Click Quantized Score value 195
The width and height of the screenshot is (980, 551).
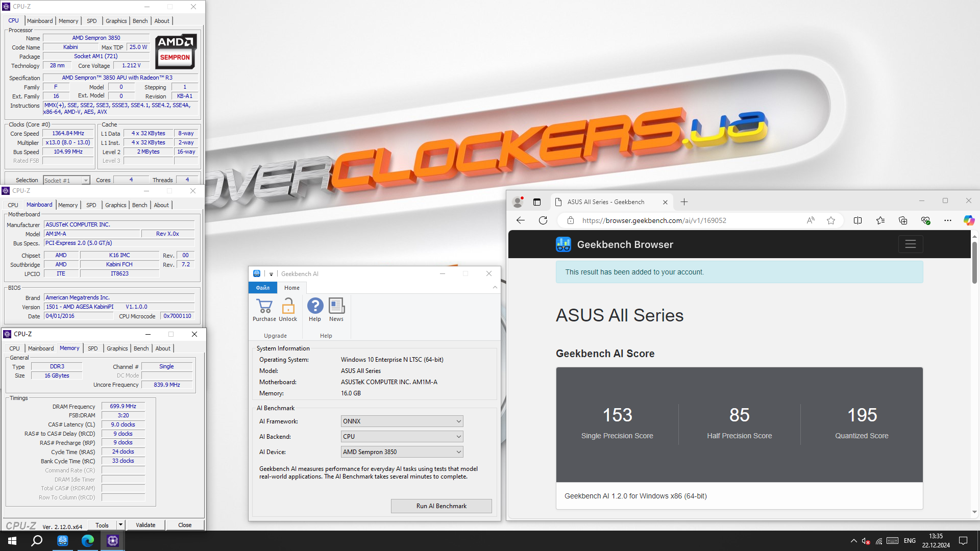tap(862, 415)
